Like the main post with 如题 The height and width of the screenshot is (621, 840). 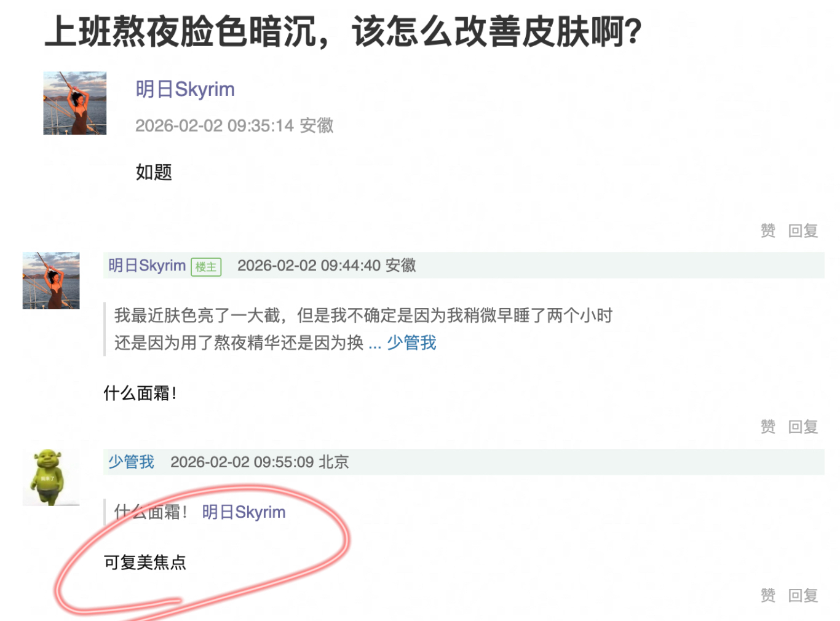click(x=767, y=231)
